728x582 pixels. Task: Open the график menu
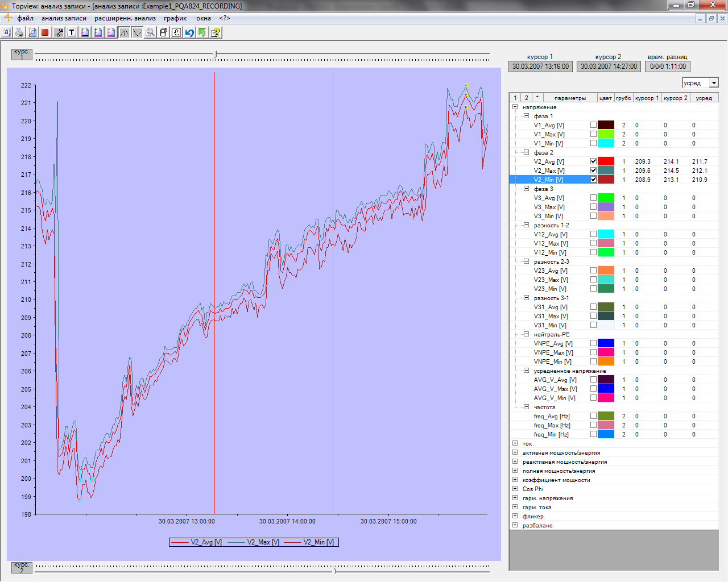[175, 18]
